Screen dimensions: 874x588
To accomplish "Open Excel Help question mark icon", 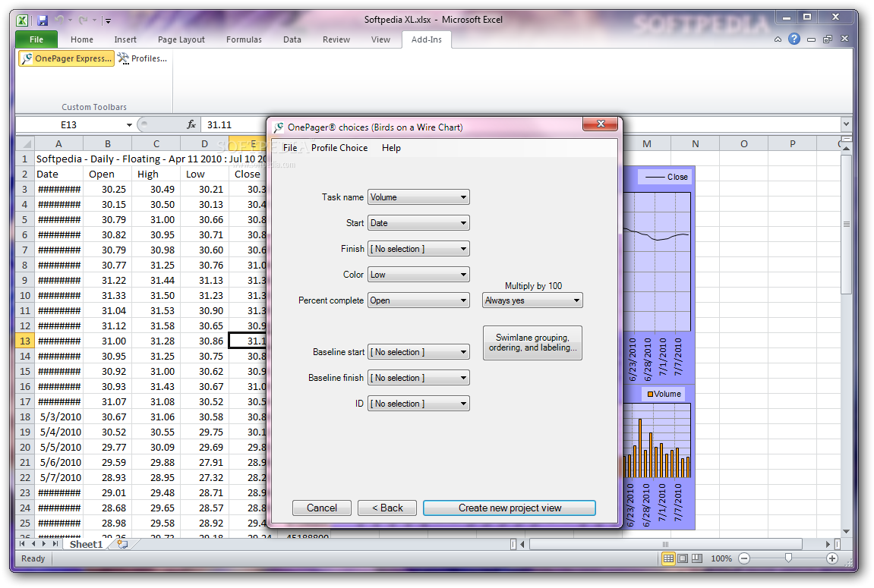I will tap(794, 39).
